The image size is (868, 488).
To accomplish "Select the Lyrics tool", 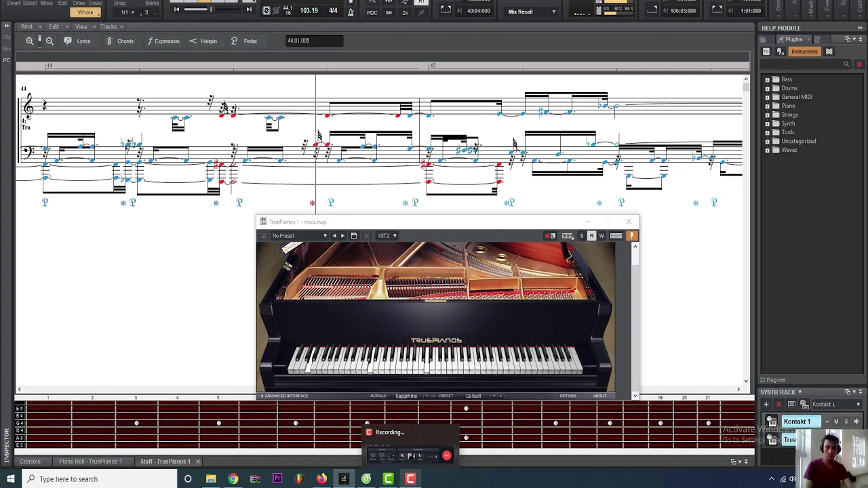I will point(77,41).
